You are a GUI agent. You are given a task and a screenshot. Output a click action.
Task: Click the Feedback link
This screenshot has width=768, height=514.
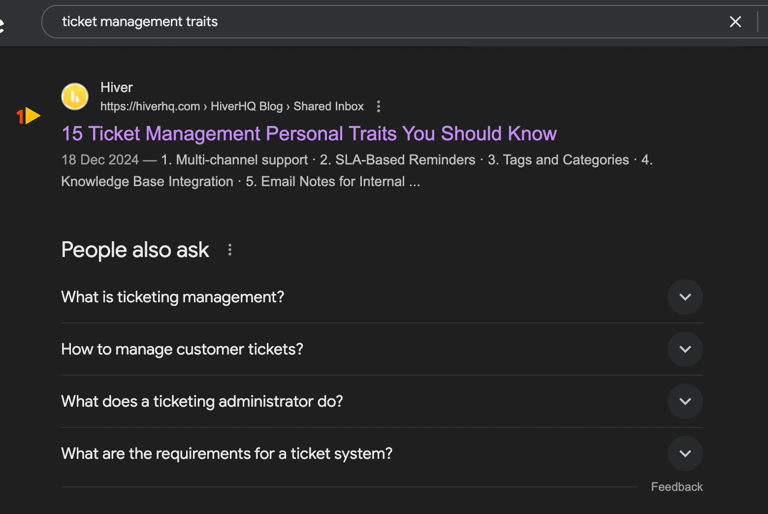tap(676, 487)
